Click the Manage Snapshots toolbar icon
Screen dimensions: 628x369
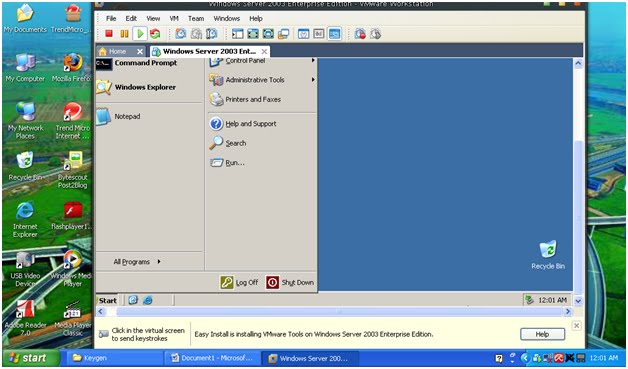(211, 34)
